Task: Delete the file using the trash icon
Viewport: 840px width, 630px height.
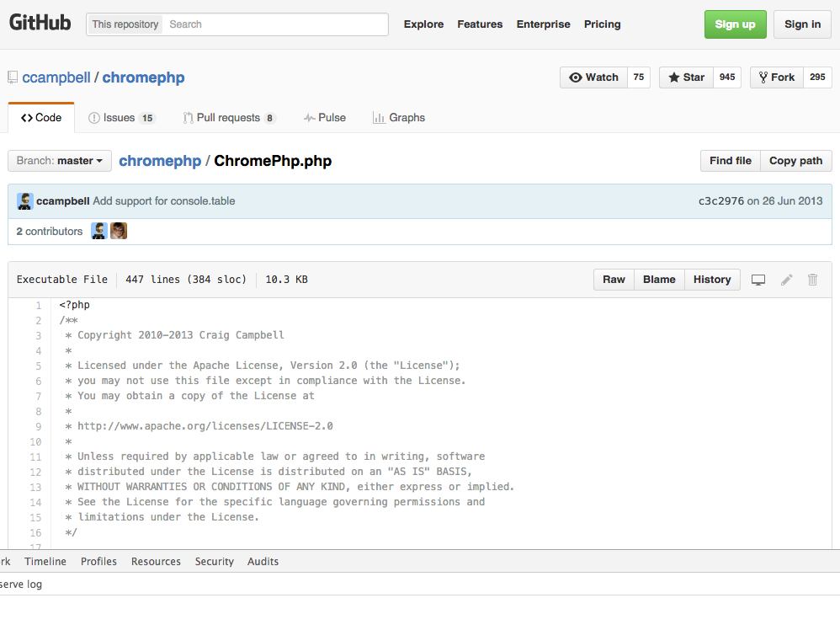Action: [811, 279]
